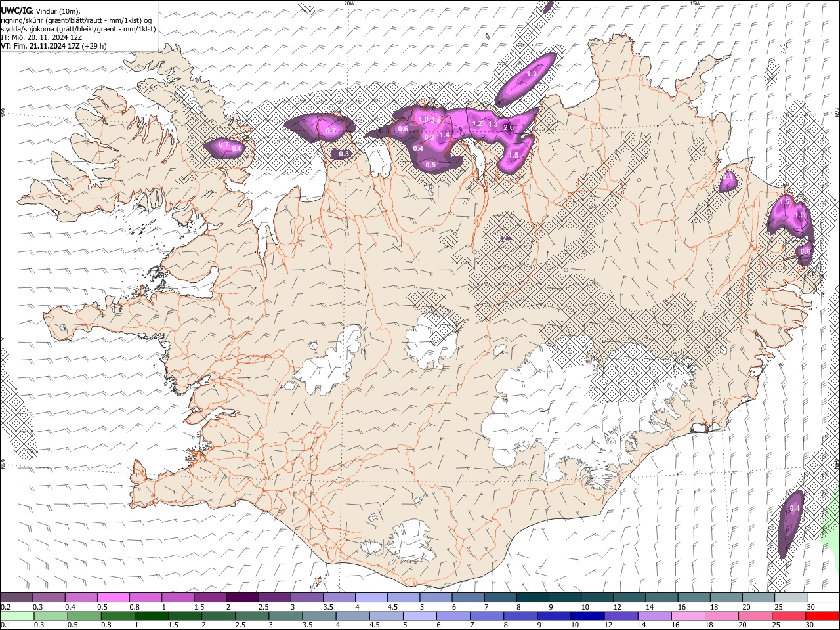Click the 9.4 value in the southeast offshore patch
Viewport: 840px width, 630px height.
(x=795, y=509)
